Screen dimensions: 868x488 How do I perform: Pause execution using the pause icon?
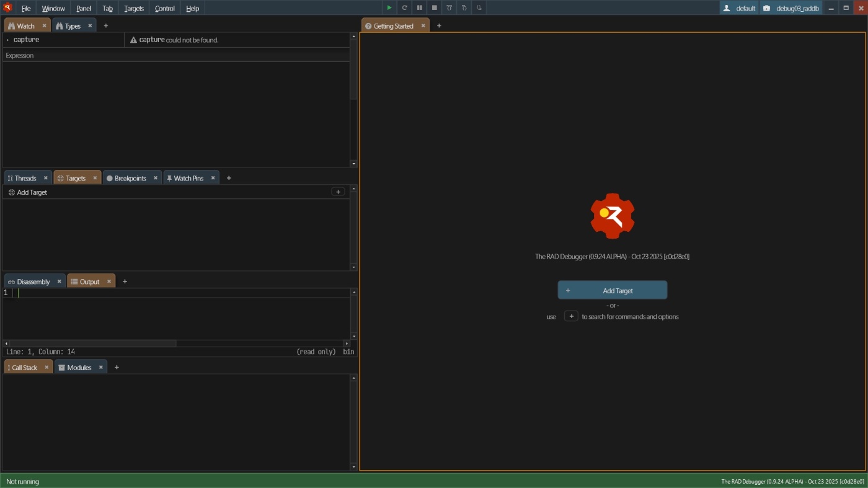(419, 8)
